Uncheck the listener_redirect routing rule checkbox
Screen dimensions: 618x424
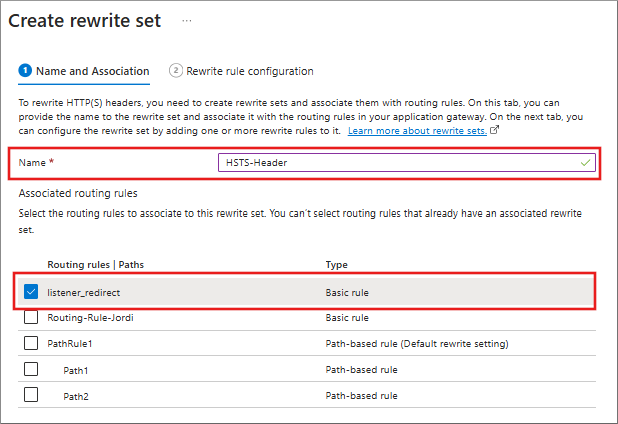31,292
